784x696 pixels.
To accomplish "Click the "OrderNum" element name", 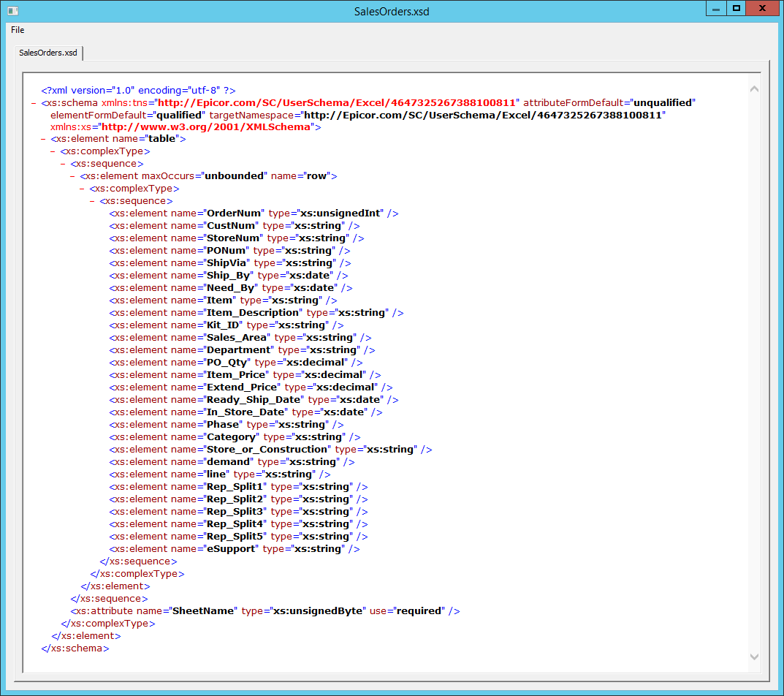I will pos(234,213).
